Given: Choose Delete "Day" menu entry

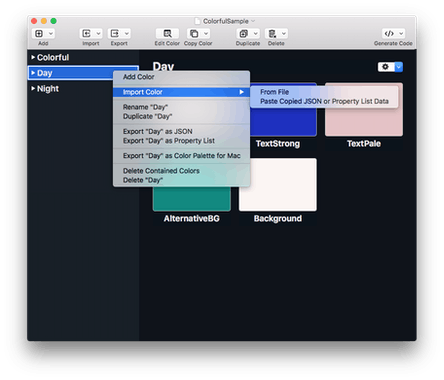Looking at the screenshot, I should point(181,180).
